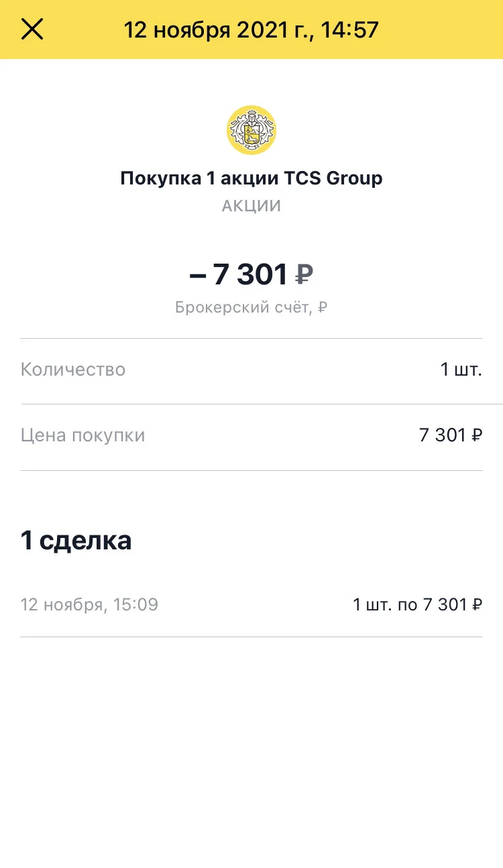Tap the 1 сделка section heading
The image size is (503, 868).
[x=76, y=541]
